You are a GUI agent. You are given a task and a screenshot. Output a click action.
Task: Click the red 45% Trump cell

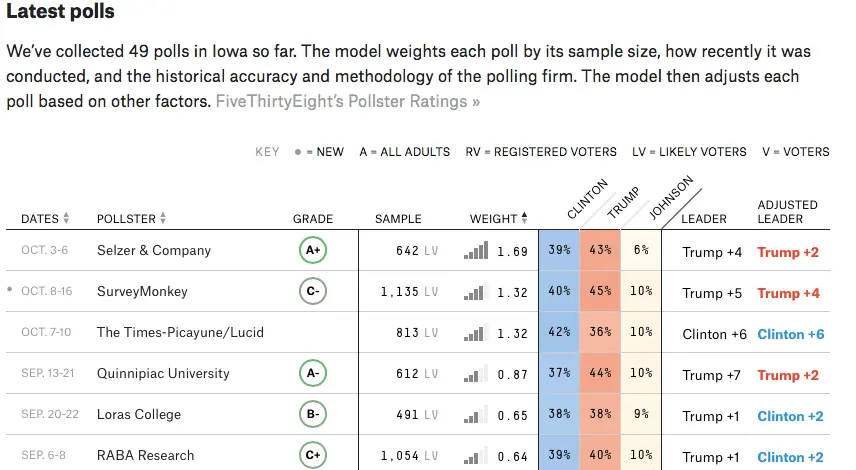[600, 292]
